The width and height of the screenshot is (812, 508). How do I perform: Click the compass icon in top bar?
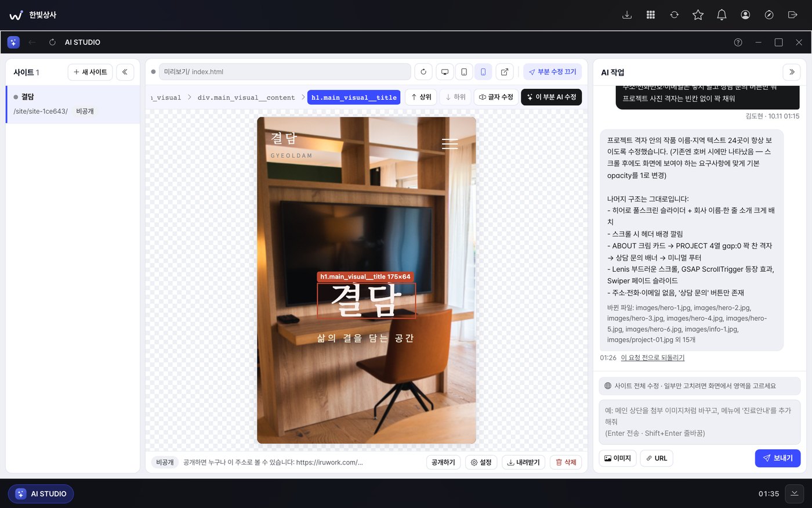click(x=769, y=15)
